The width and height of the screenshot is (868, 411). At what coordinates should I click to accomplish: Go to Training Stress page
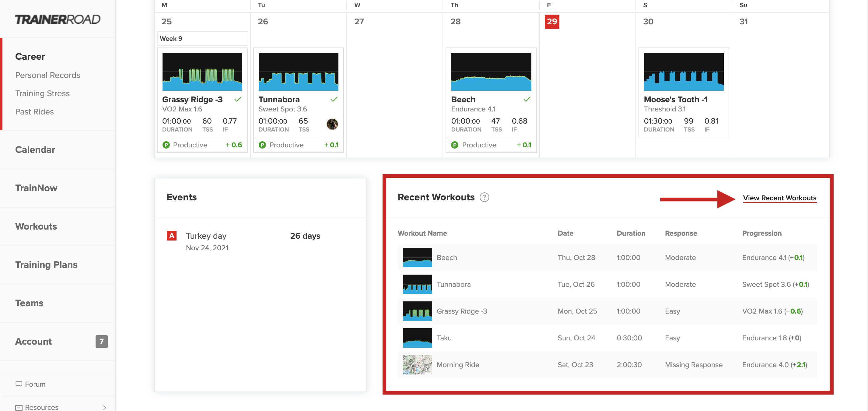(43, 93)
